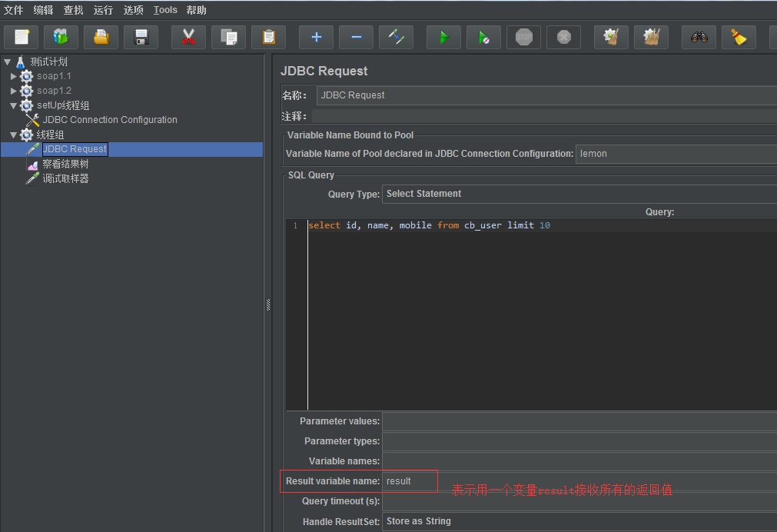Expand the soap1.1 tree node
777x532 pixels.
coord(14,76)
